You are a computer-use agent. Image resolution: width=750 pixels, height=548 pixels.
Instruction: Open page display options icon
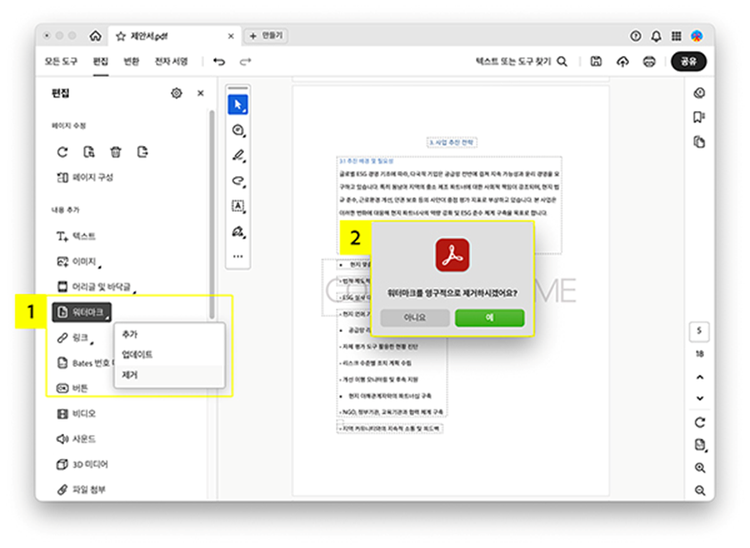[700, 445]
